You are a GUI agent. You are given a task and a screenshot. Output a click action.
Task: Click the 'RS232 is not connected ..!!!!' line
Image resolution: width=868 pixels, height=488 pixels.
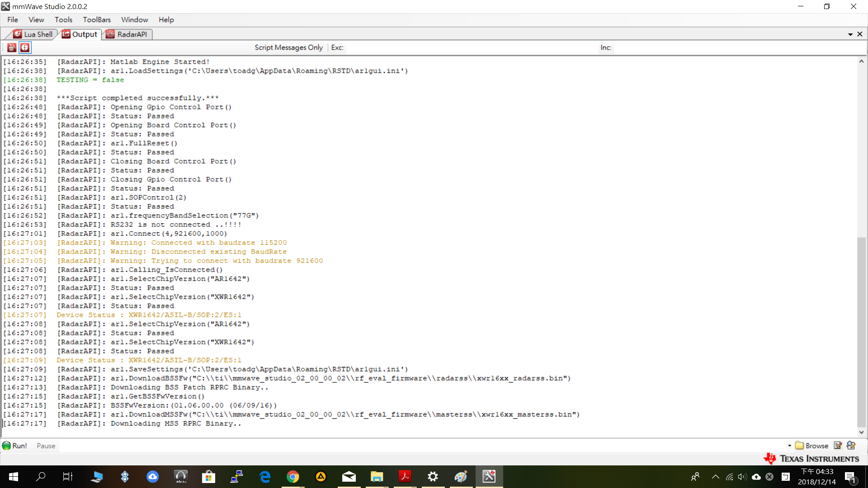tap(176, 225)
